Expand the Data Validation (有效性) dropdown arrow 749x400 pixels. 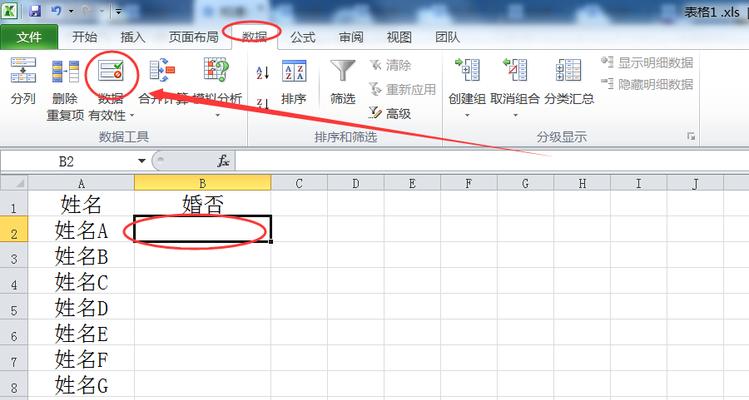132,116
